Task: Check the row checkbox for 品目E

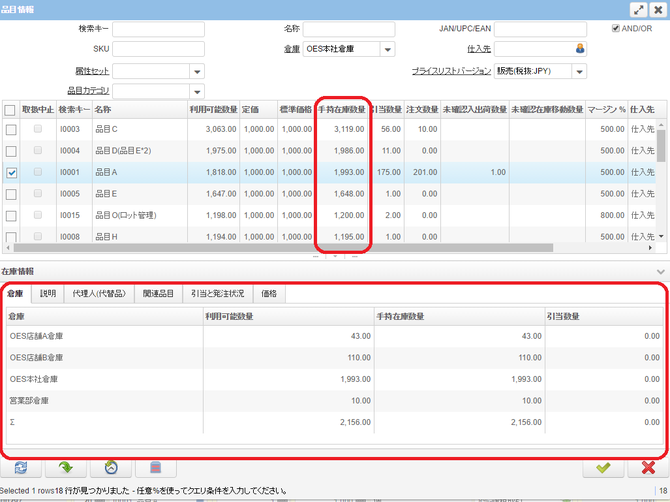Action: coord(11,194)
